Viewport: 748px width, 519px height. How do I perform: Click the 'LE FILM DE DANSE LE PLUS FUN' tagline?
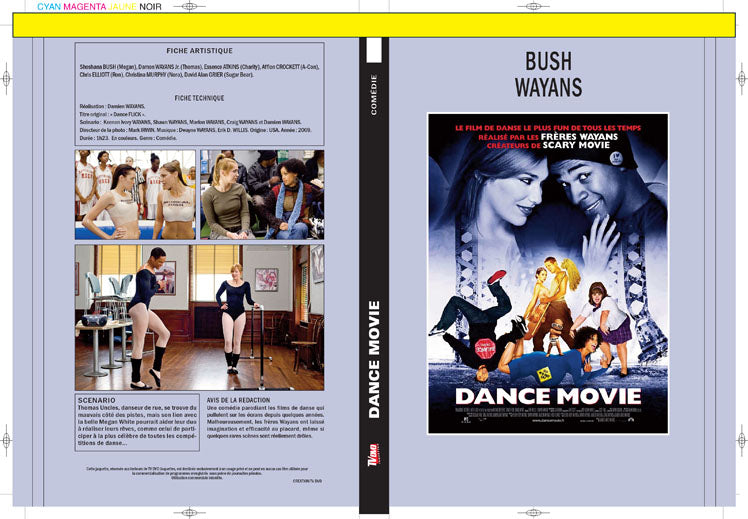[548, 128]
